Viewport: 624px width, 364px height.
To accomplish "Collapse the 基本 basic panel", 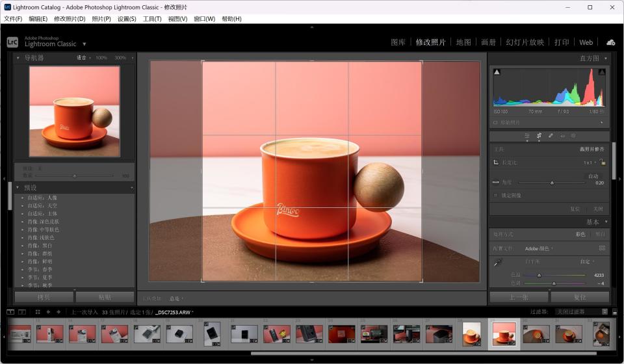I will (606, 222).
